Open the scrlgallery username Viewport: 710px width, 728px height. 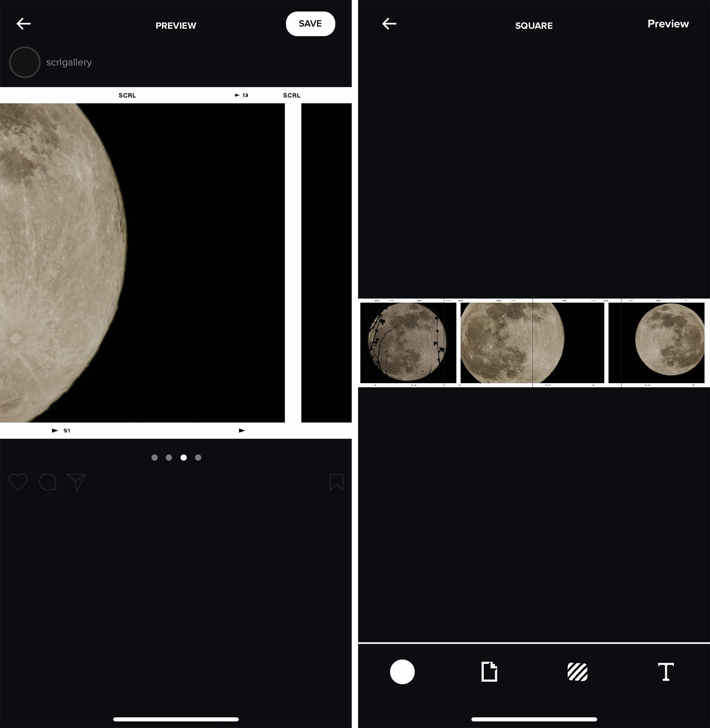tap(69, 62)
